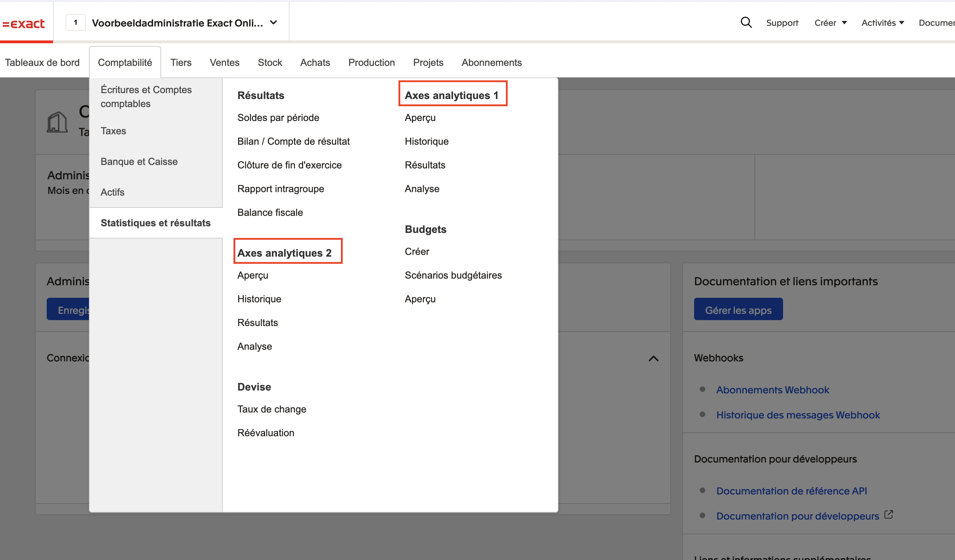The height and width of the screenshot is (560, 955).
Task: Open Documentation de référence API link
Action: pos(791,491)
